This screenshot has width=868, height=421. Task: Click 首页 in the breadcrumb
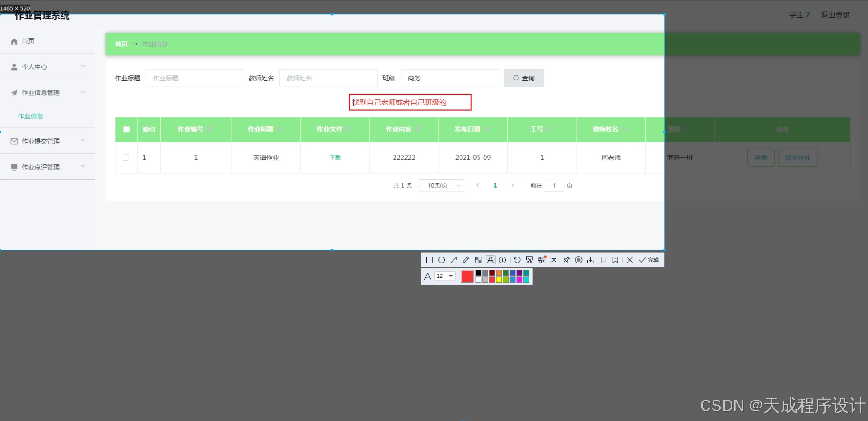pyautogui.click(x=121, y=44)
